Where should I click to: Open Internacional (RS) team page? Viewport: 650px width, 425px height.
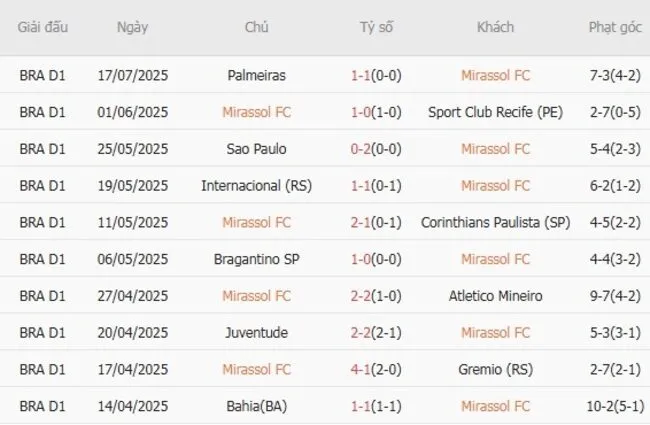[x=257, y=185]
